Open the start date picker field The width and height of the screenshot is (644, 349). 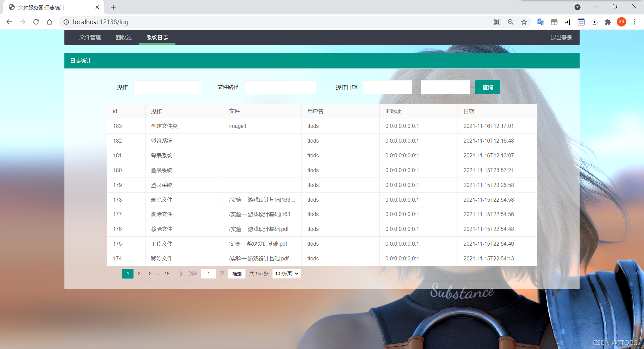(x=387, y=87)
